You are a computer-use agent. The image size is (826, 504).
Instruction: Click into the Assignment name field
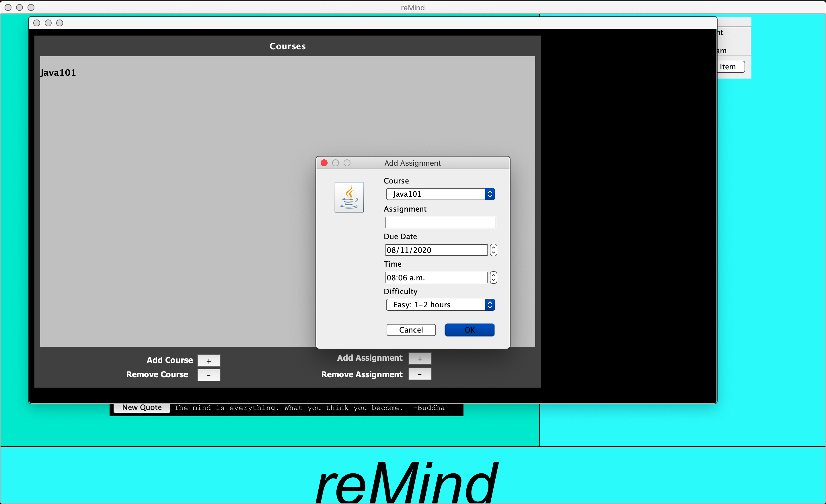point(440,222)
